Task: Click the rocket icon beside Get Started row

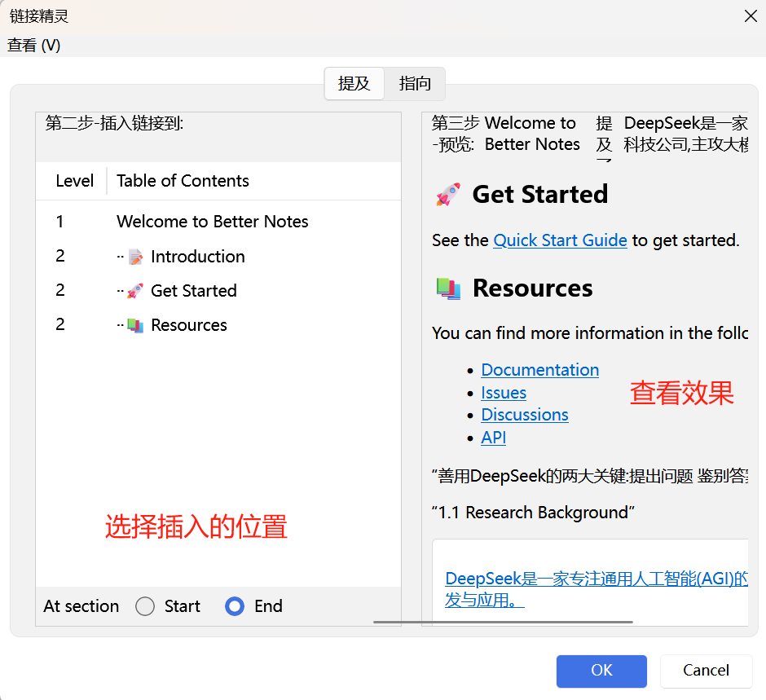Action: [135, 291]
